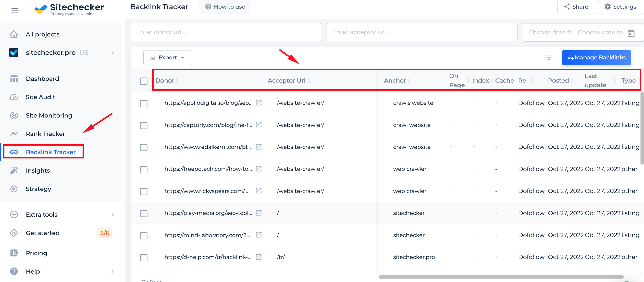Viewport: 644px width, 282px height.
Task: Click Get started 5/6 progress badge
Action: tap(105, 233)
